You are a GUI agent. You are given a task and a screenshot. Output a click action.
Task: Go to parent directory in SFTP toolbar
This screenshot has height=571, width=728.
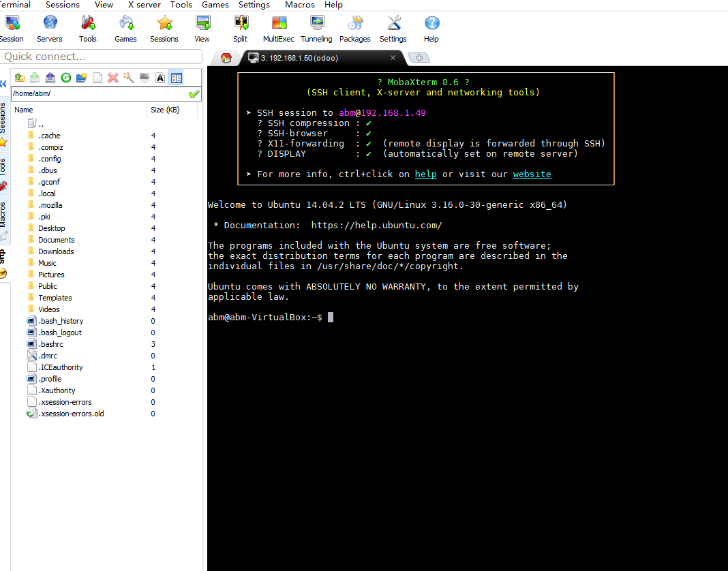point(19,78)
